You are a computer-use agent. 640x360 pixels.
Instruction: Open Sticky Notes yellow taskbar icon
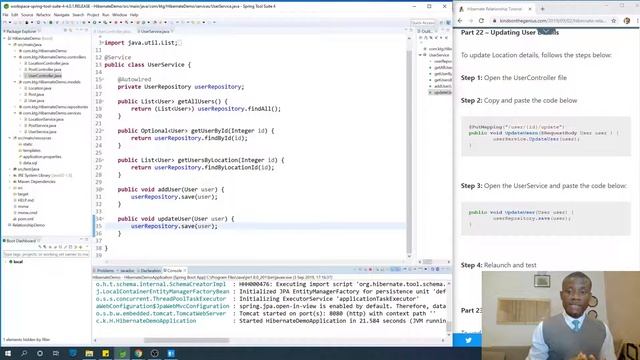pyautogui.click(x=105, y=353)
